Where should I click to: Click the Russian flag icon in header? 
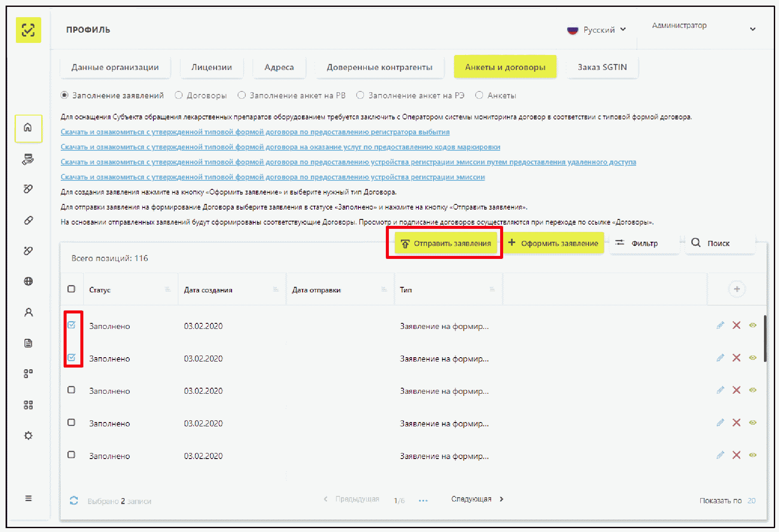click(572, 30)
